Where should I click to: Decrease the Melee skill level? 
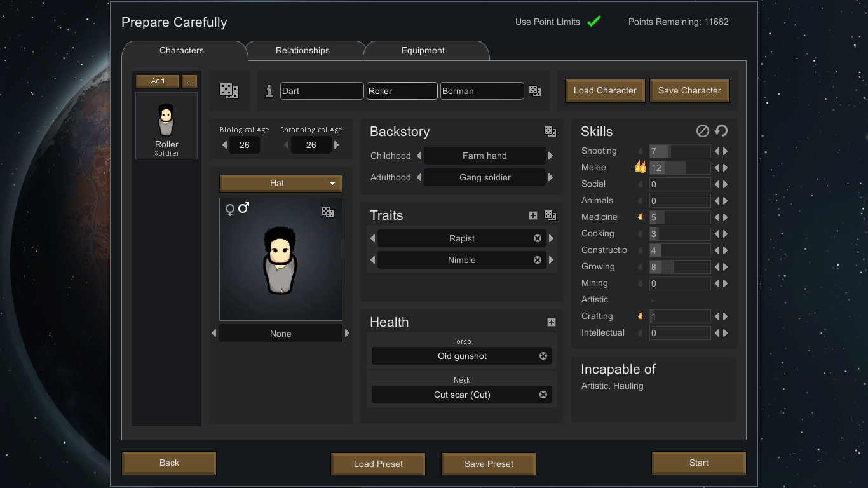(717, 168)
